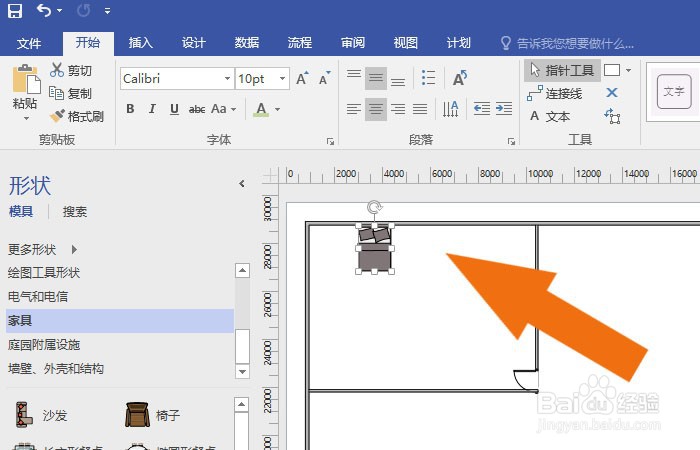Click the 文字 shape style thumbnail
This screenshot has width=700, height=450.
click(674, 92)
